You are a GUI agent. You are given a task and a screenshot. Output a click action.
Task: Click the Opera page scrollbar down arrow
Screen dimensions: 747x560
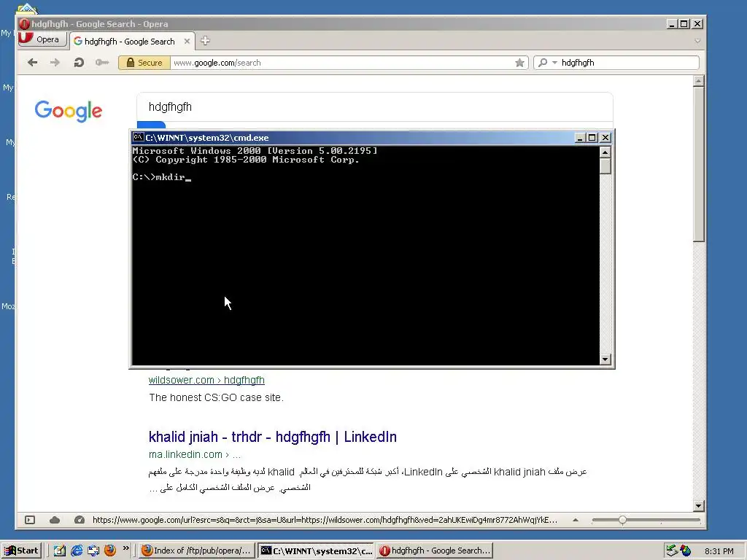coord(698,506)
